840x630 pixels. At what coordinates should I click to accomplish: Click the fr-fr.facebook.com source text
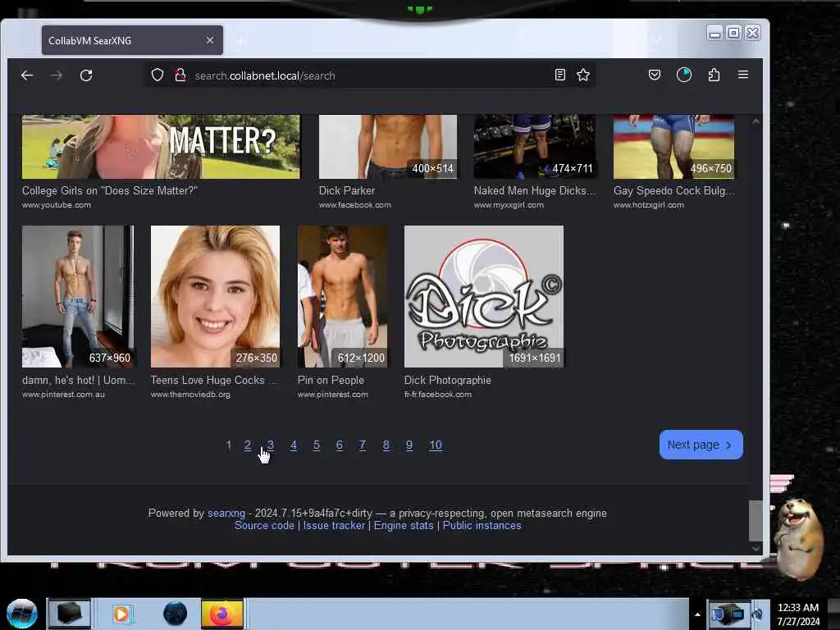(438, 395)
